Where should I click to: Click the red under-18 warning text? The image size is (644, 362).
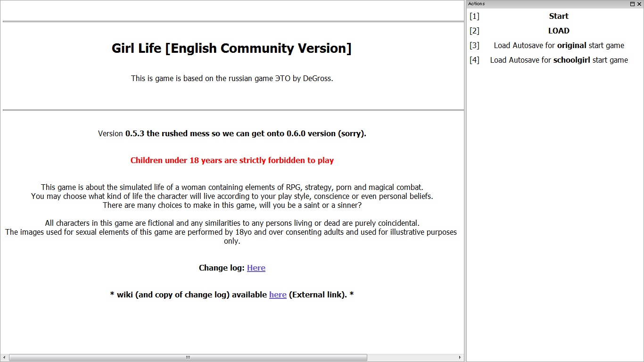pyautogui.click(x=232, y=160)
